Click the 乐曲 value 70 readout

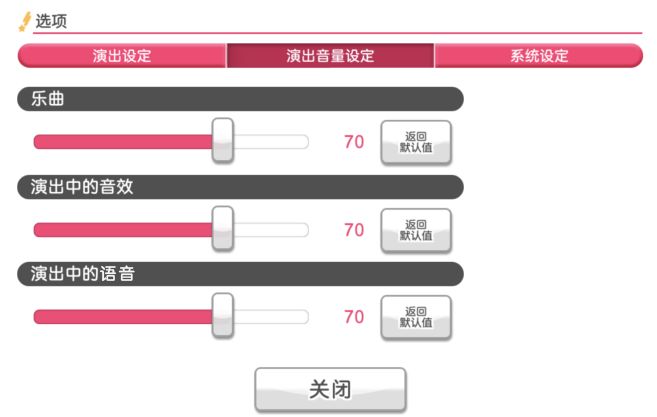354,142
